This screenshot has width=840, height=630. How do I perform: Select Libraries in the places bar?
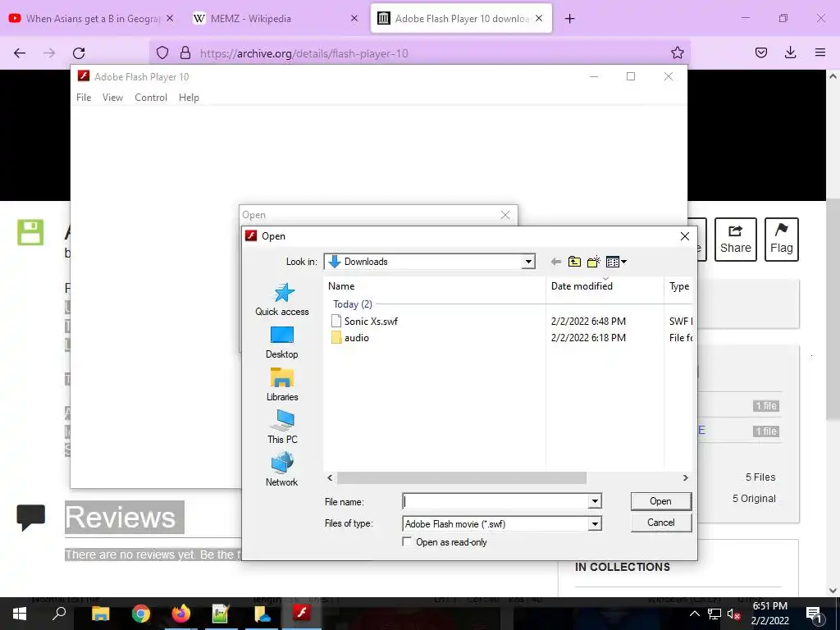pyautogui.click(x=282, y=385)
